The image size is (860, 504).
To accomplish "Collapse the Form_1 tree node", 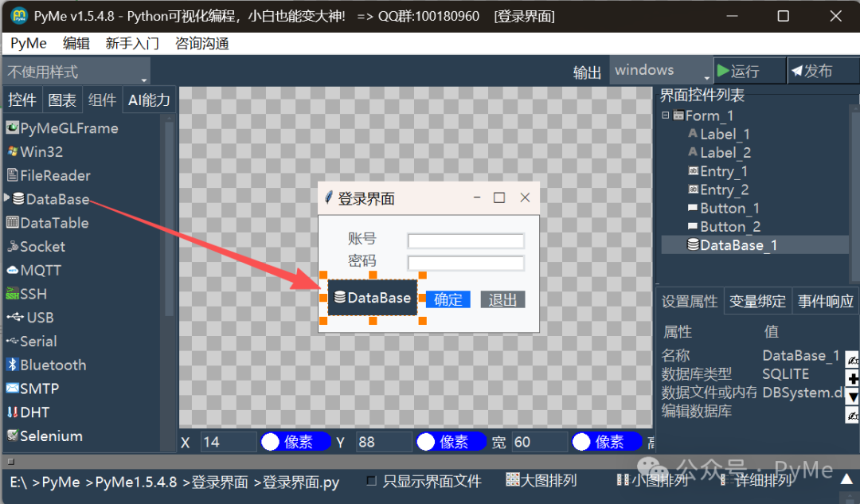I will [x=666, y=115].
